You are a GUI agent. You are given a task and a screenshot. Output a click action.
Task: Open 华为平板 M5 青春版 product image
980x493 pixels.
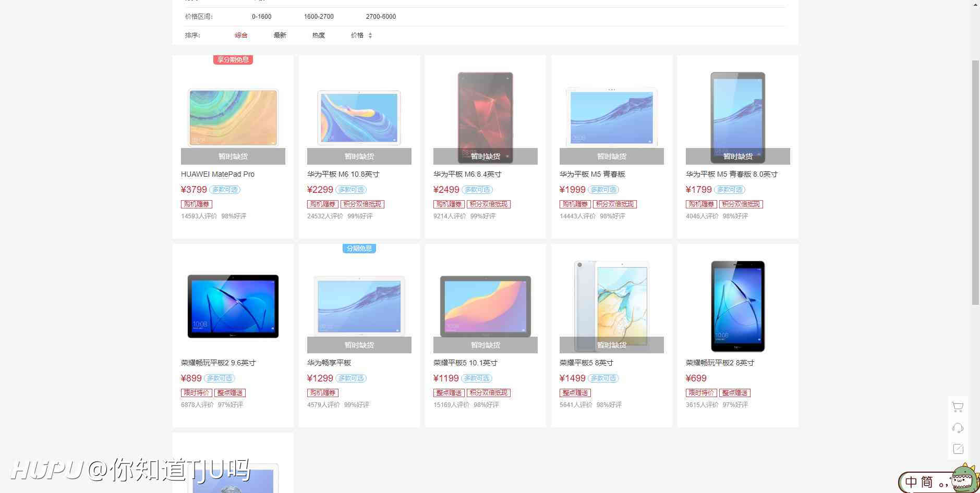612,118
